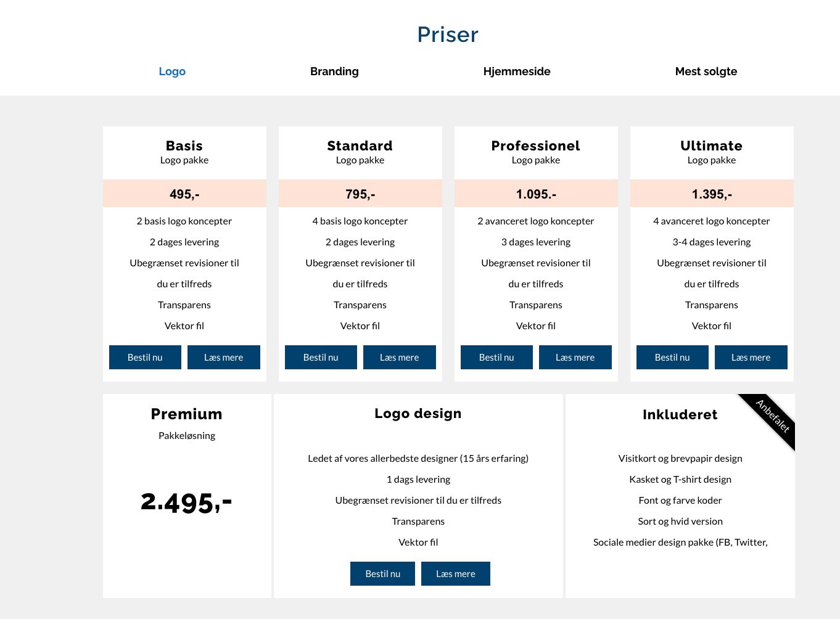Read more about Standard package
Viewport: 840px width, 619px height.
[399, 358]
